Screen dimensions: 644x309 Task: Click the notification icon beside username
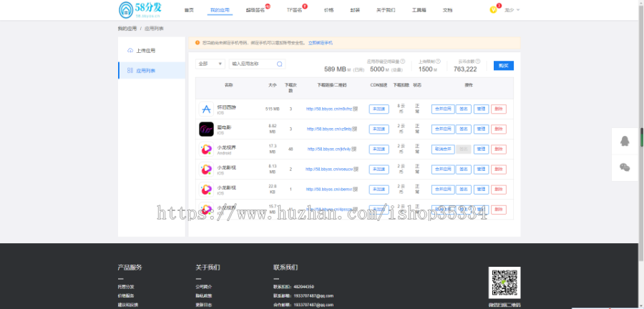click(493, 10)
